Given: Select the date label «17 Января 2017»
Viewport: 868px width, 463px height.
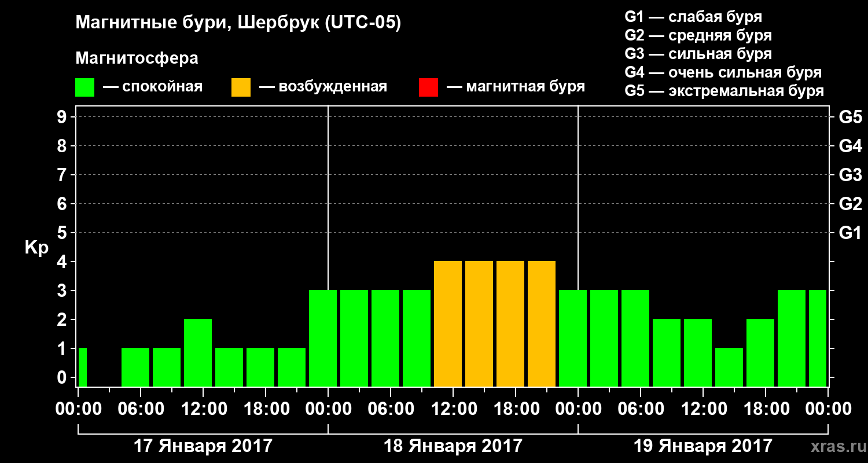Looking at the screenshot, I should coord(203,446).
